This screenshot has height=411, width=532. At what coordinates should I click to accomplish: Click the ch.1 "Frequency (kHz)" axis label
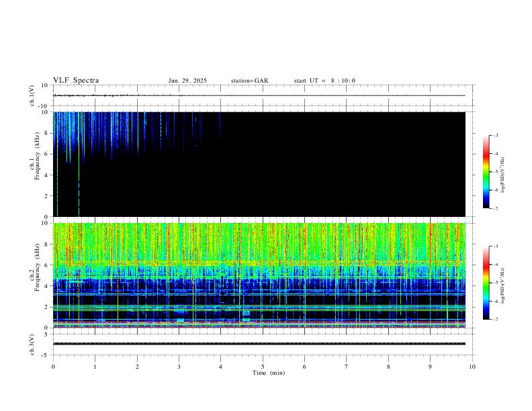[x=37, y=156]
